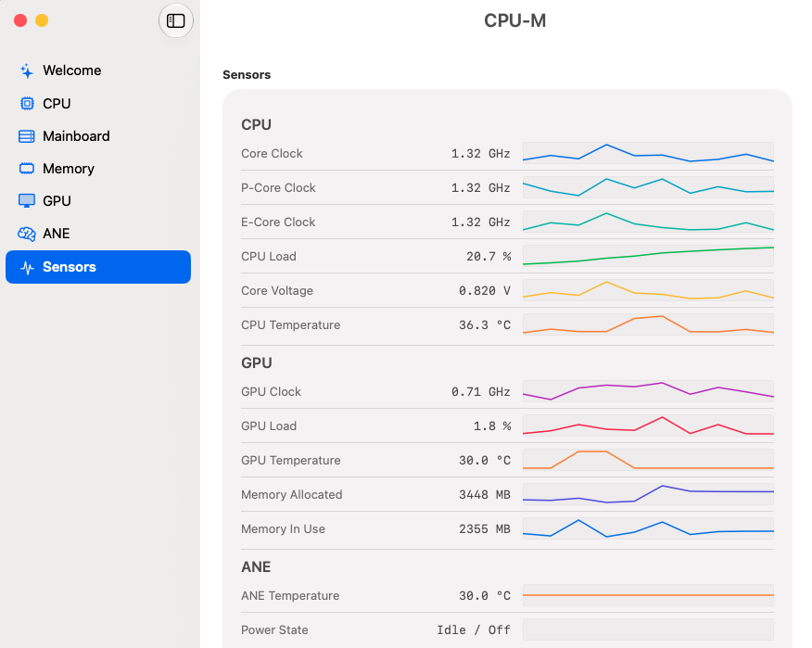Click the 20.7 % CPU load value
This screenshot has height=648, width=812.
click(488, 257)
